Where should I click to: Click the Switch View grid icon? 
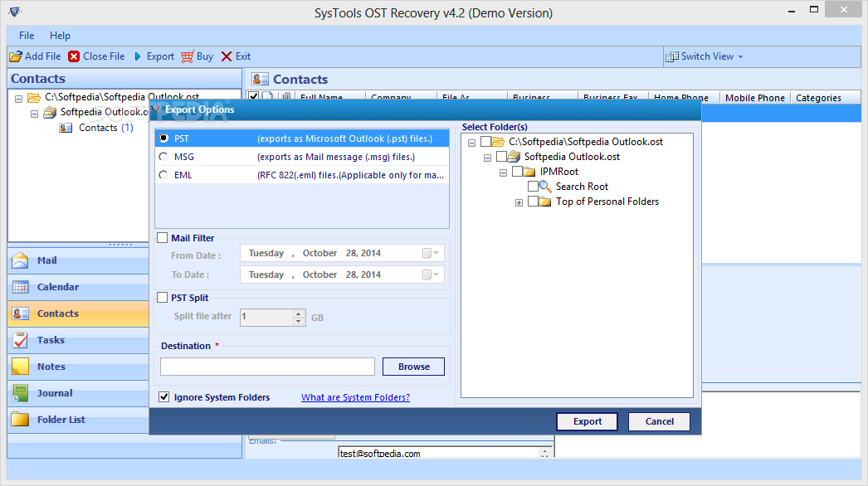(x=672, y=56)
